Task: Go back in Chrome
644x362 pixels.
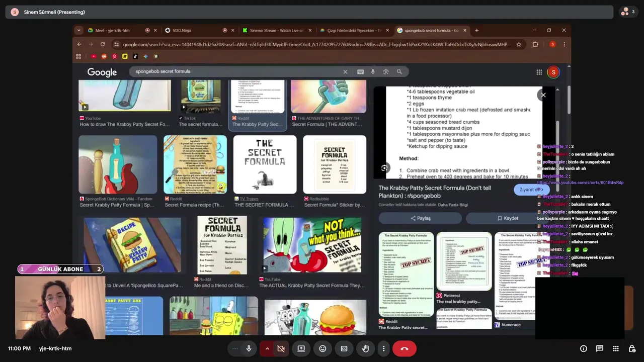Action: pyautogui.click(x=79, y=44)
